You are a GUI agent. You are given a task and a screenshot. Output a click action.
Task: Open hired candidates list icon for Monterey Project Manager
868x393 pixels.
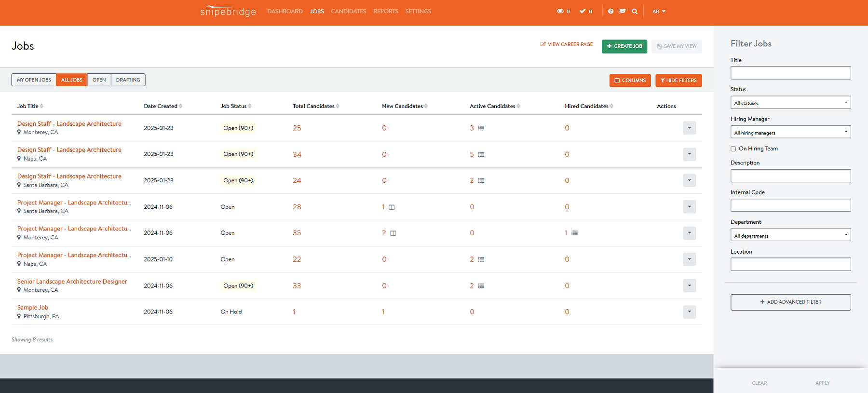574,233
